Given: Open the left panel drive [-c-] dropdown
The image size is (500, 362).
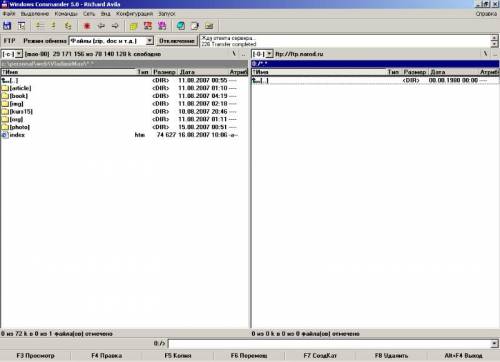Looking at the screenshot, I should [x=19, y=54].
